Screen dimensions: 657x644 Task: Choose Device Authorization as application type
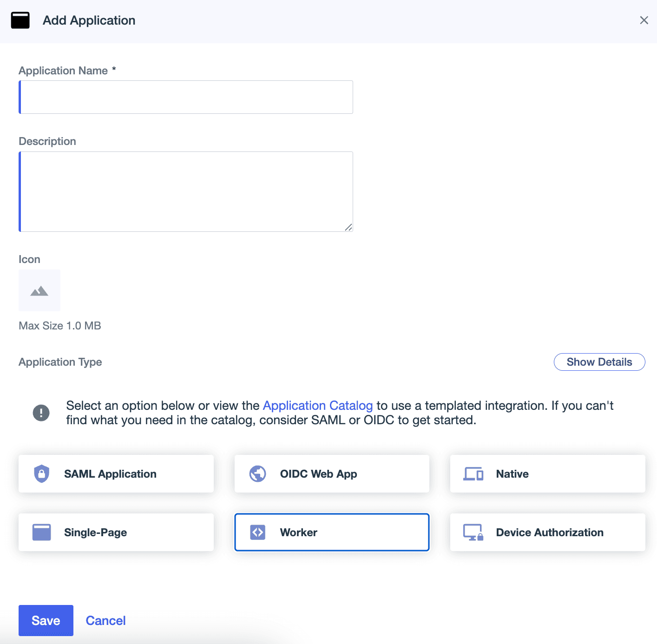(547, 532)
